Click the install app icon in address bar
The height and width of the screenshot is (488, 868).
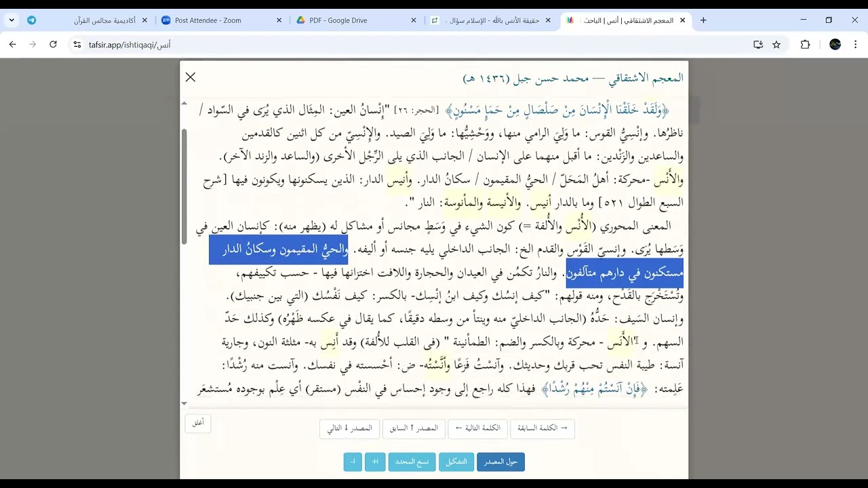(x=758, y=45)
